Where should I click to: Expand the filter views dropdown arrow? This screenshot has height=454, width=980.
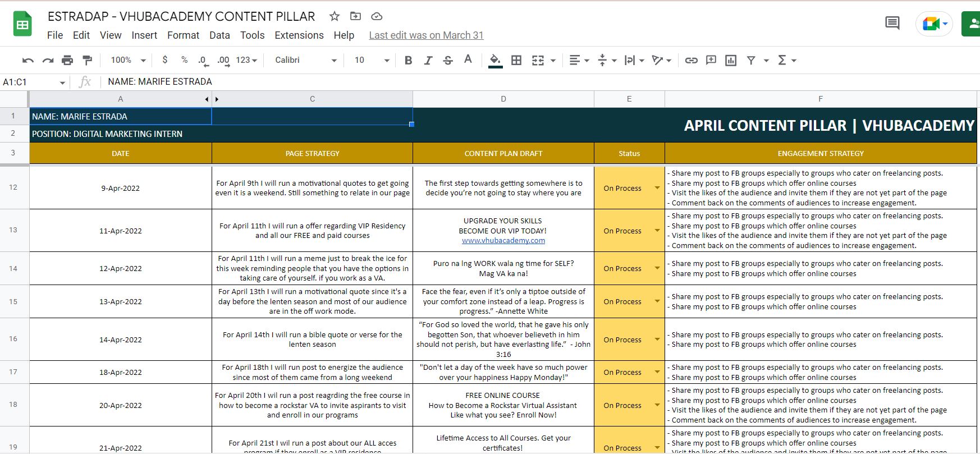(766, 60)
